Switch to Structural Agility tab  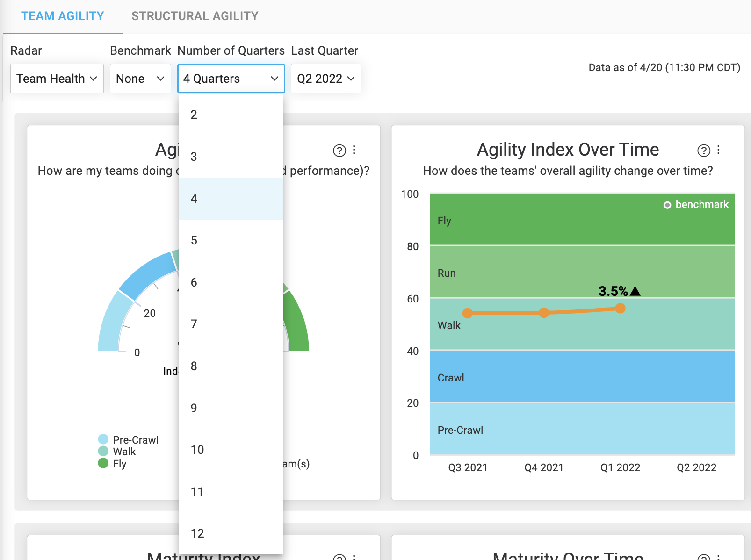pos(195,16)
